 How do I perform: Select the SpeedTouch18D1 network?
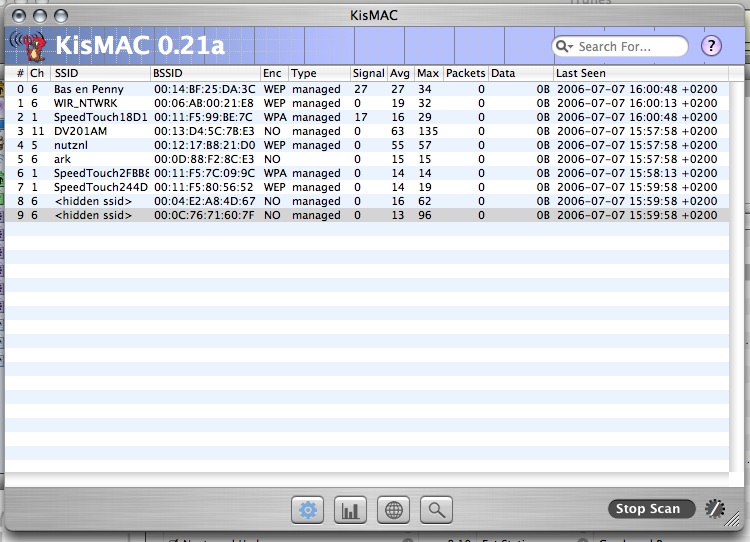click(x=367, y=117)
